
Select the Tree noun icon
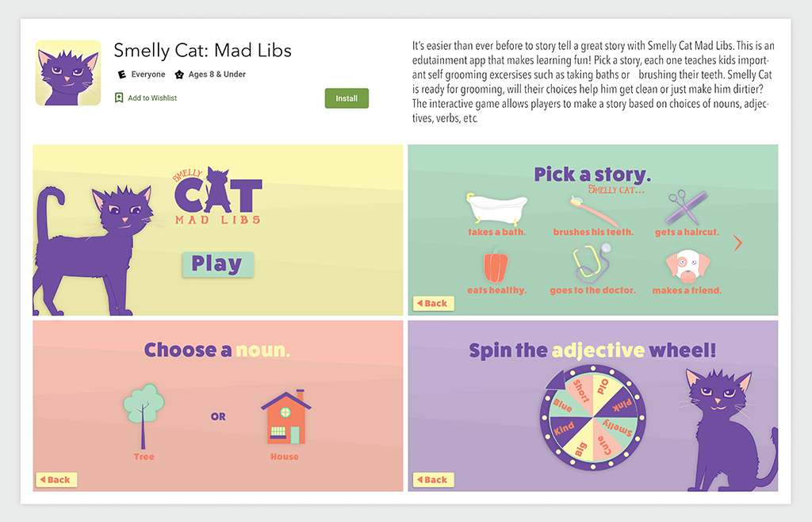[x=144, y=414]
